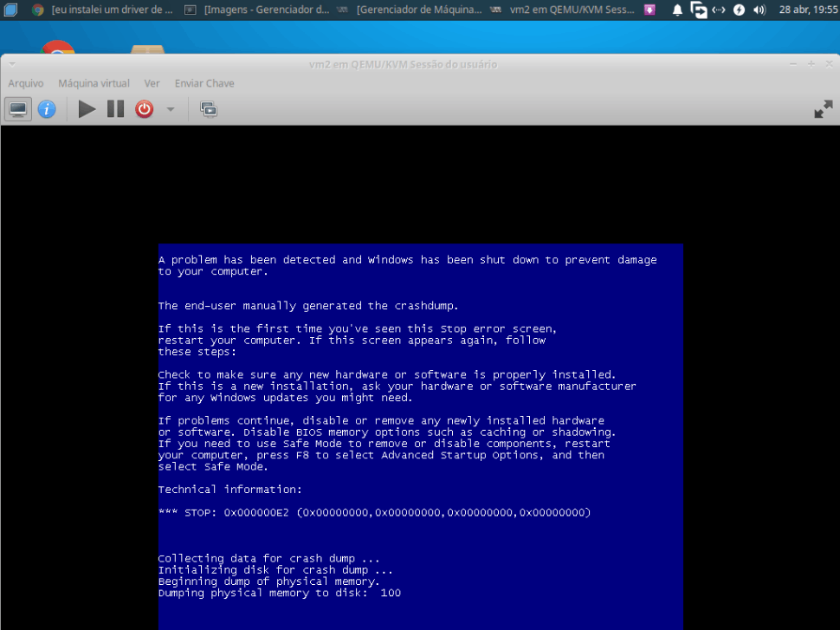840x630 pixels.
Task: Maximize the vm2 viewer window
Action: pos(811,64)
